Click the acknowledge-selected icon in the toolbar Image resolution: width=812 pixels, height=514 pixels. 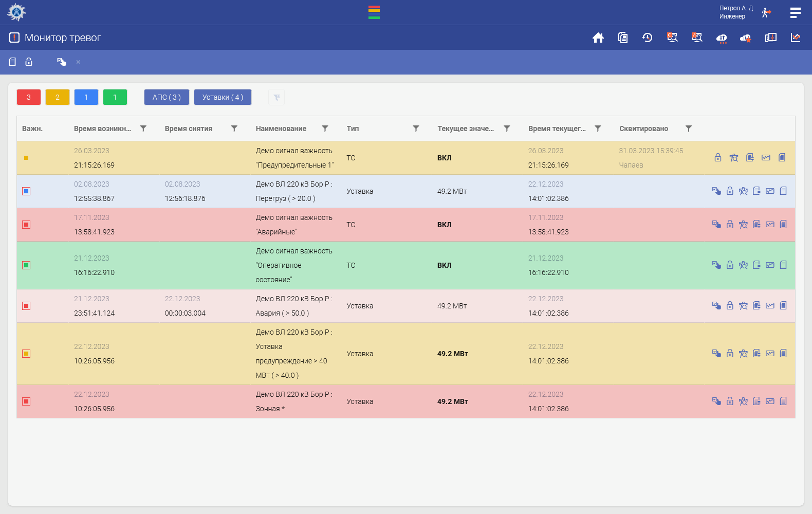pos(62,62)
